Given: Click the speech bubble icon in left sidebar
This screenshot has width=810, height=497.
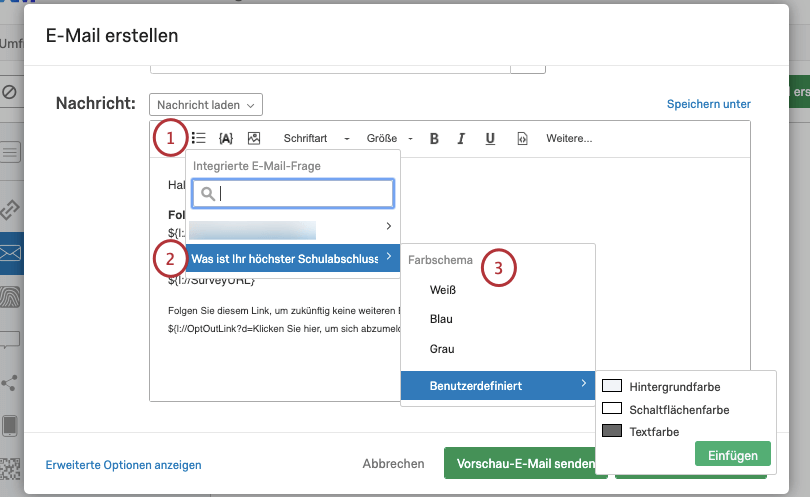Looking at the screenshot, I should [10, 340].
